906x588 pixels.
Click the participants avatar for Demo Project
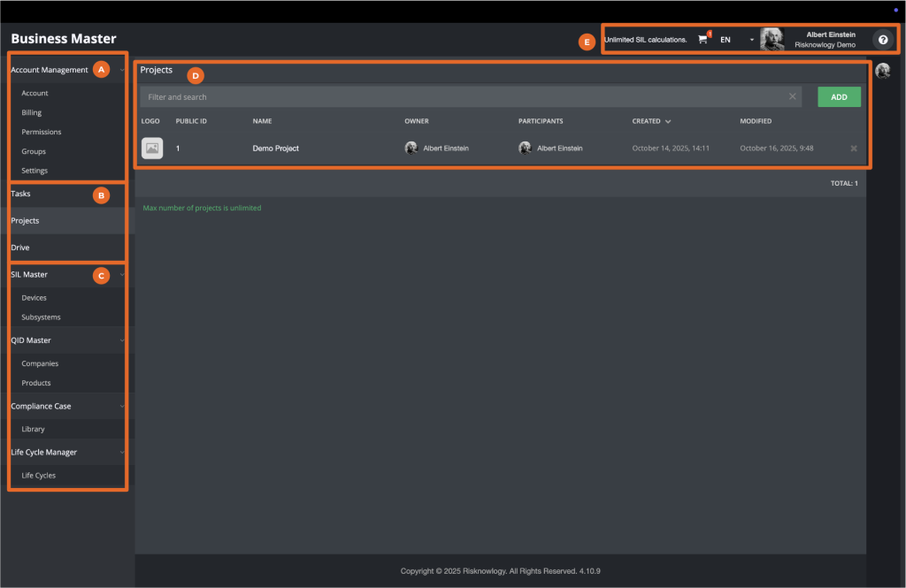point(525,148)
